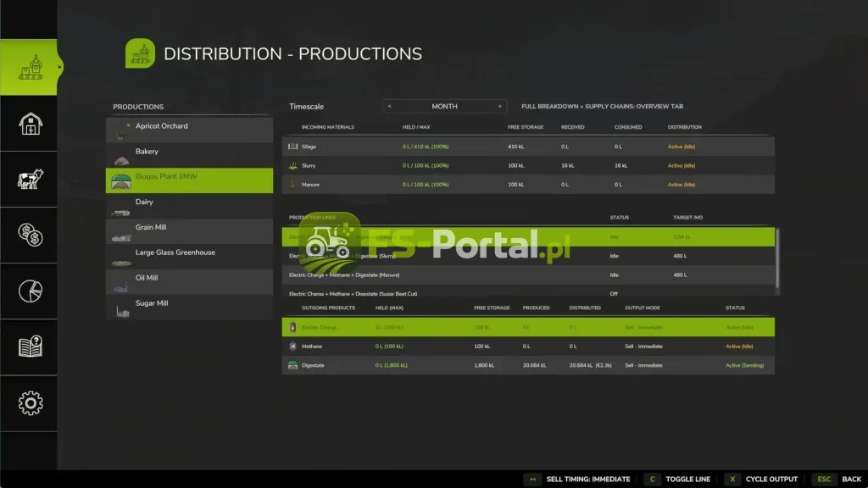The height and width of the screenshot is (488, 868).
Task: Click the Sugar Mill thumbnail icon
Action: tap(122, 312)
